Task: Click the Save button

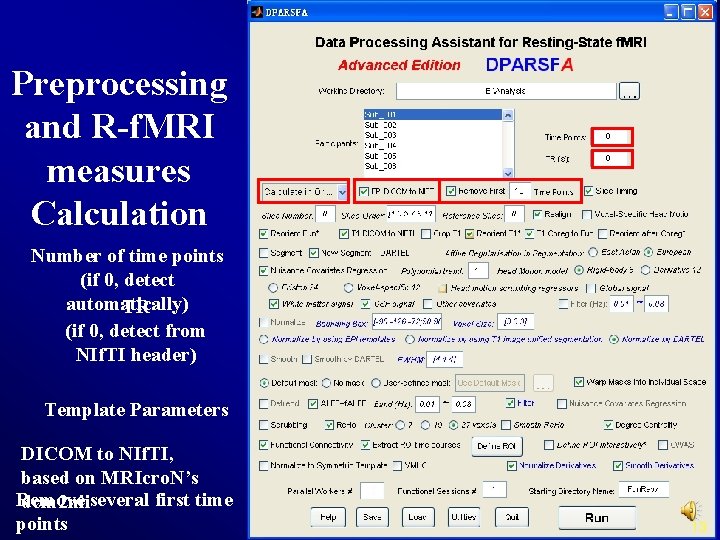Action: pyautogui.click(x=372, y=517)
